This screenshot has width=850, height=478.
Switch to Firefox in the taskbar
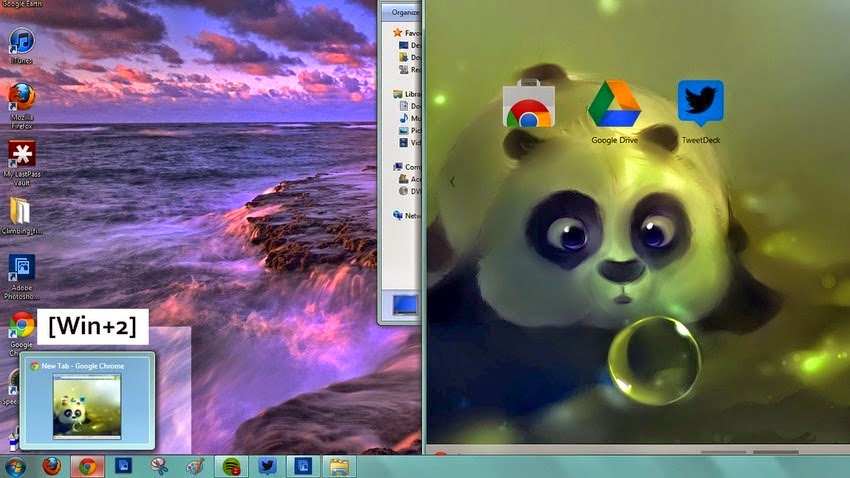tap(52, 466)
